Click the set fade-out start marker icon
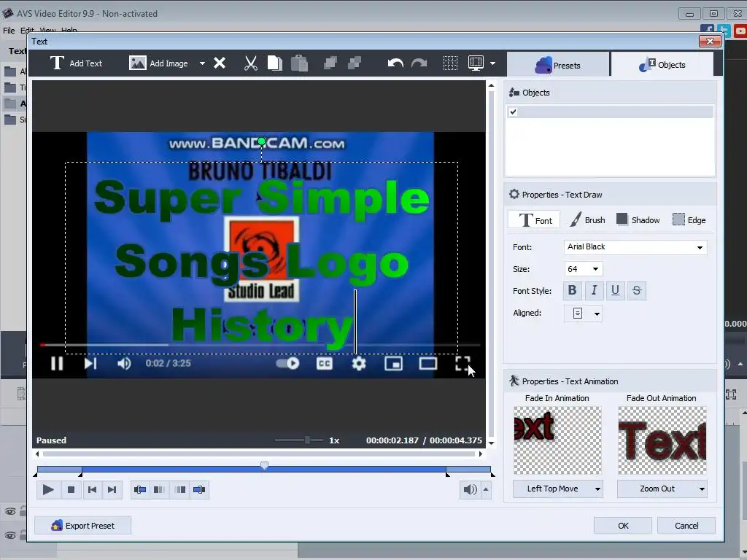747x560 pixels. 180,489
